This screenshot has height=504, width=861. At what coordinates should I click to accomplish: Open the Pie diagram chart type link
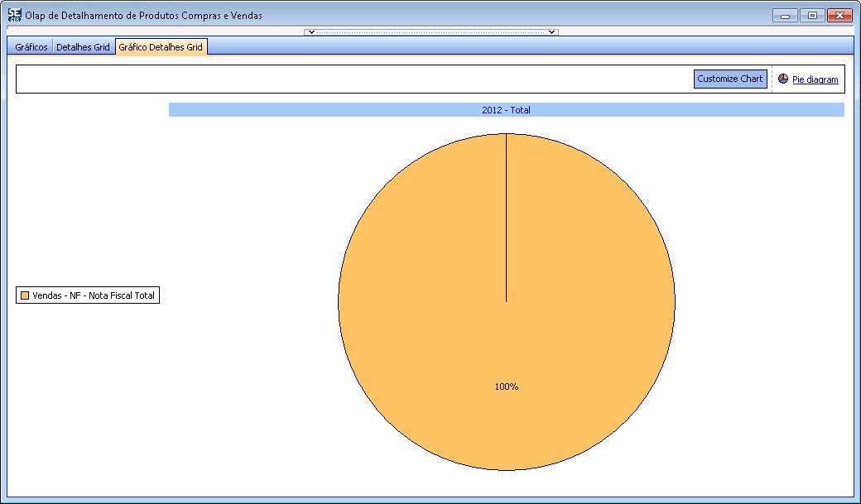[815, 80]
